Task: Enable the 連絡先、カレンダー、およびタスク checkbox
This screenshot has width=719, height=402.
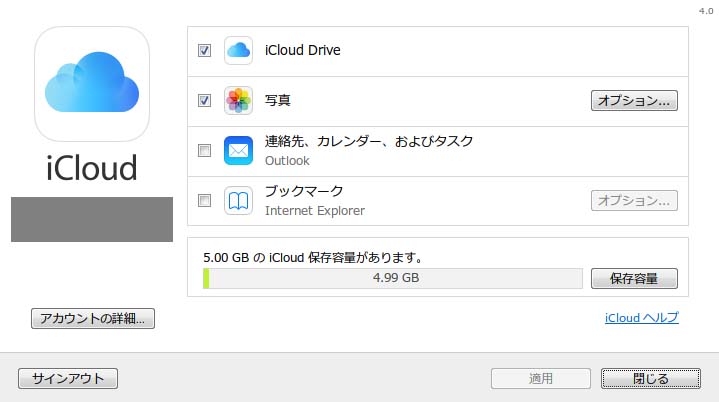Action: click(x=205, y=150)
